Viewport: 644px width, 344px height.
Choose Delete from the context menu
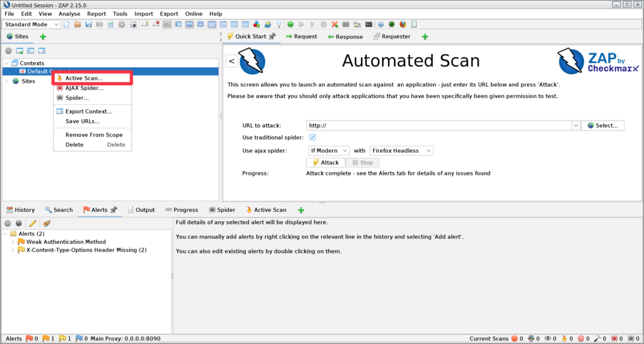tap(92, 145)
